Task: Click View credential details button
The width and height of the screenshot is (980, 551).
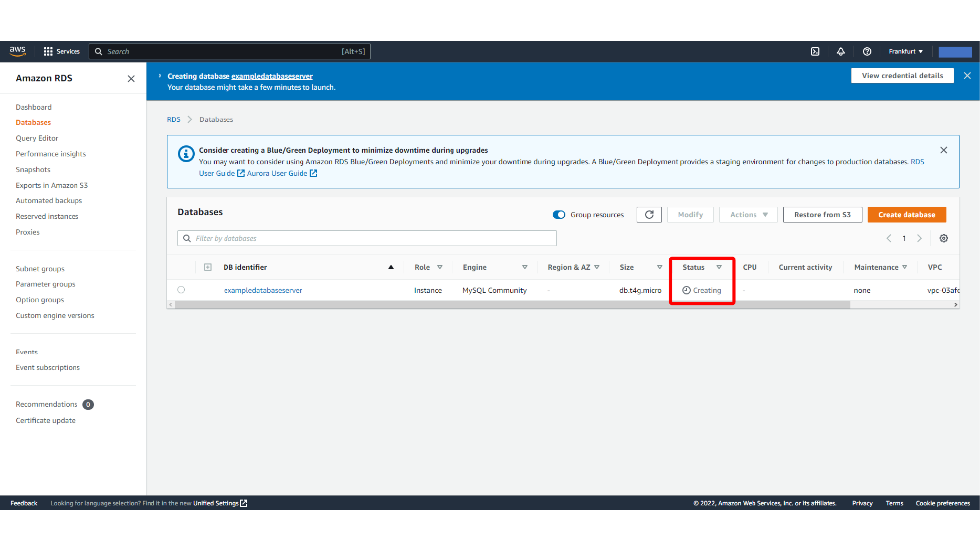Action: 902,76
